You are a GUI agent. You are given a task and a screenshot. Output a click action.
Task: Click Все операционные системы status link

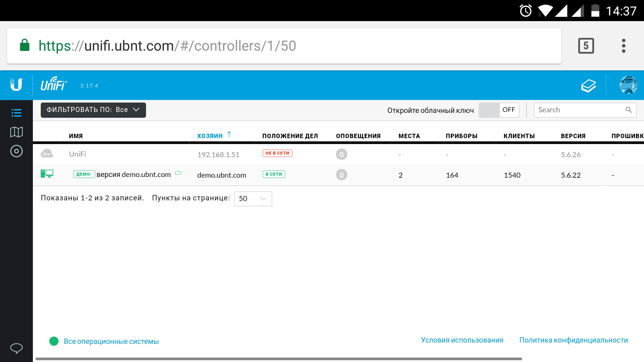tap(111, 342)
